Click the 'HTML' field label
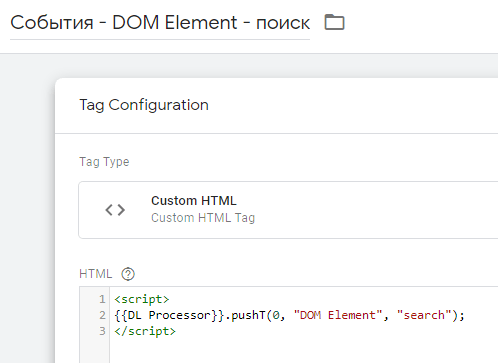This screenshot has height=363, width=498. tap(96, 274)
